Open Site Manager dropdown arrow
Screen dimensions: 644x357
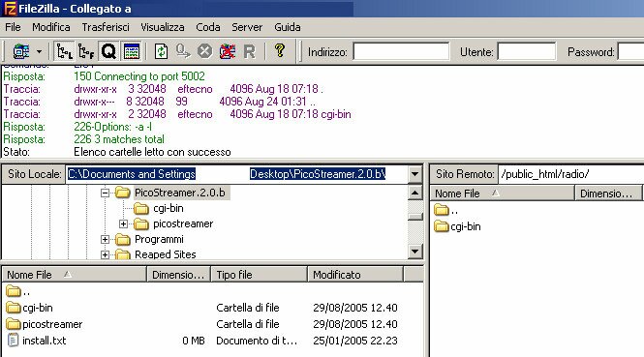coord(39,51)
